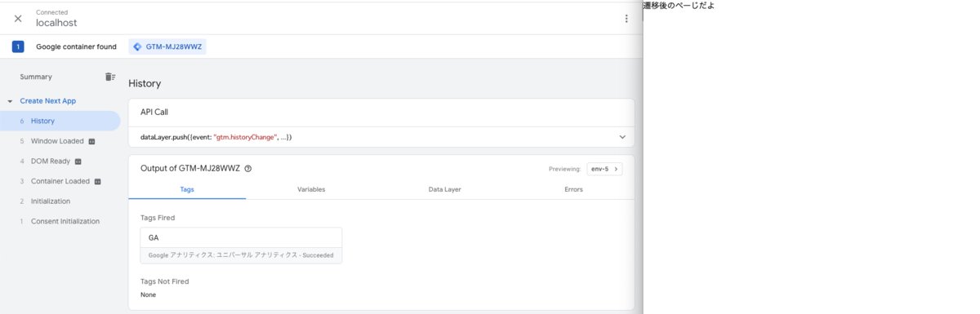Image resolution: width=980 pixels, height=314 pixels.
Task: Select the Container Loaded event
Action: pyautogui.click(x=60, y=181)
